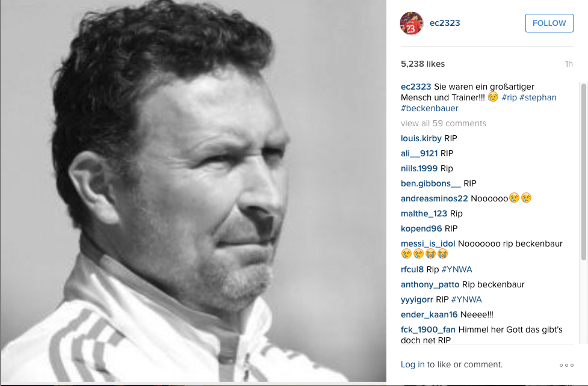Click the 5,238 likes count

coord(422,64)
